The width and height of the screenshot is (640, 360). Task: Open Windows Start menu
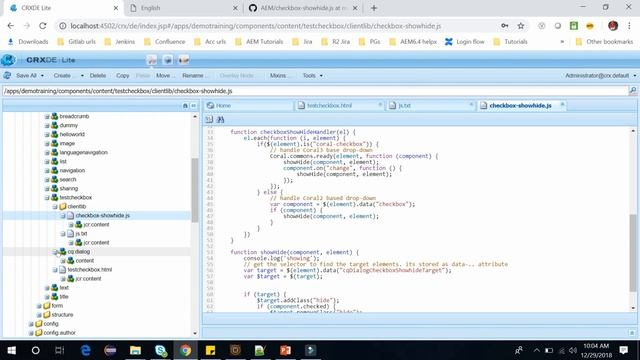pyautogui.click(x=11, y=350)
